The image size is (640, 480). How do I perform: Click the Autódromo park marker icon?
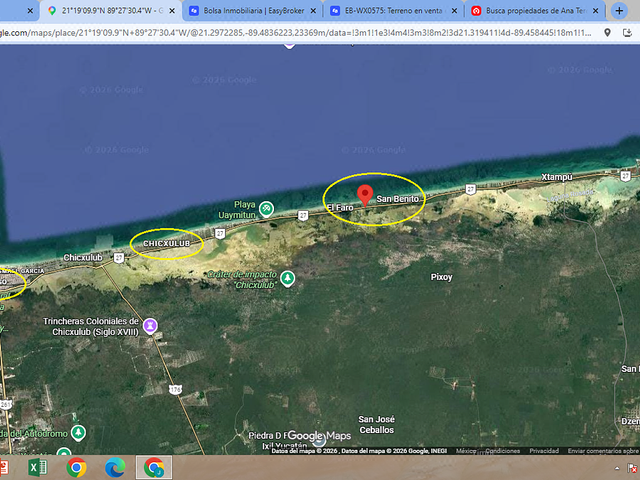tap(78, 433)
